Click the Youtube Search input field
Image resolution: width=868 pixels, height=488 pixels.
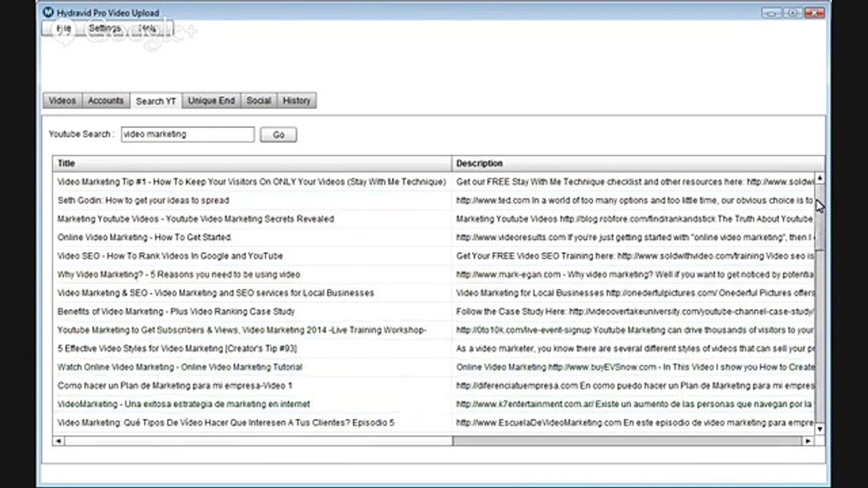(188, 134)
